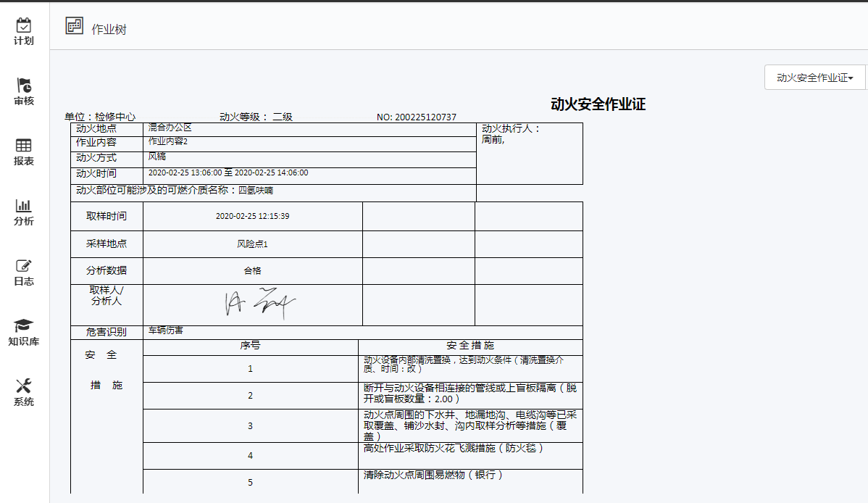Open the 日志 edit icon

(x=24, y=266)
